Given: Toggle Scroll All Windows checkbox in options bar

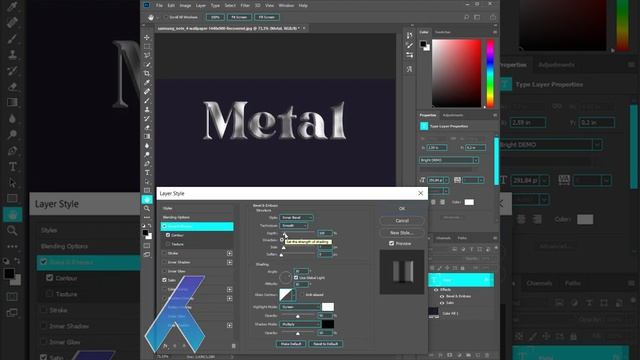Looking at the screenshot, I should tap(166, 17).
